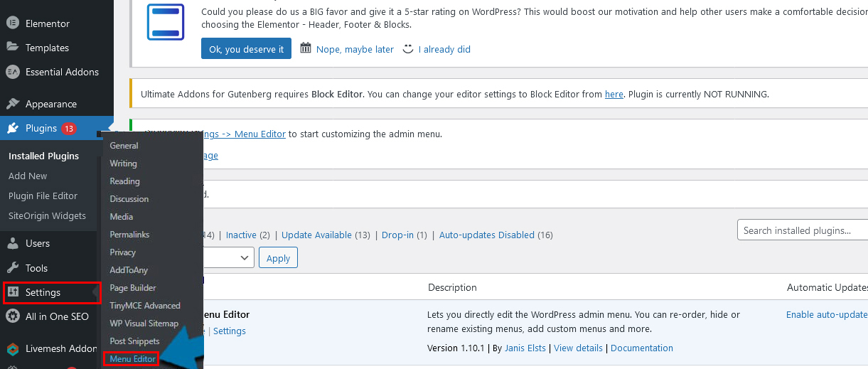This screenshot has width=868, height=369.
Task: Select Media in Settings flyout
Action: click(121, 216)
